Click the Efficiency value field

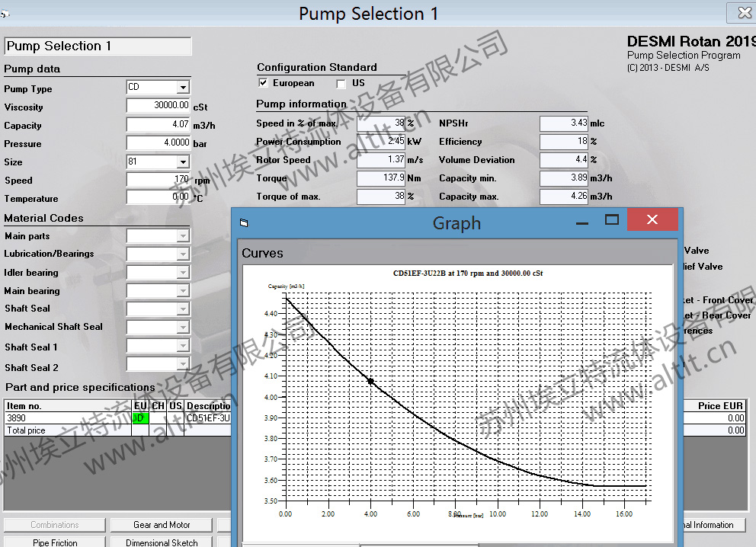point(564,142)
